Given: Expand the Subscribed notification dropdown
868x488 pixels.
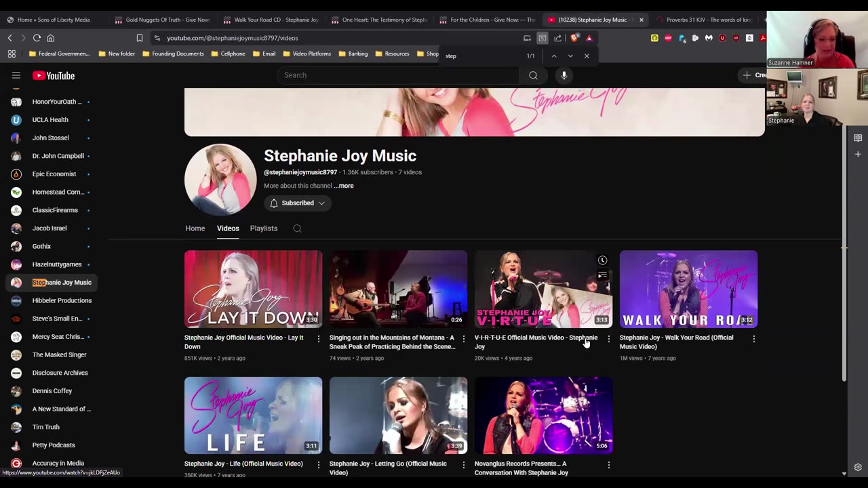Looking at the screenshot, I should [x=298, y=203].
